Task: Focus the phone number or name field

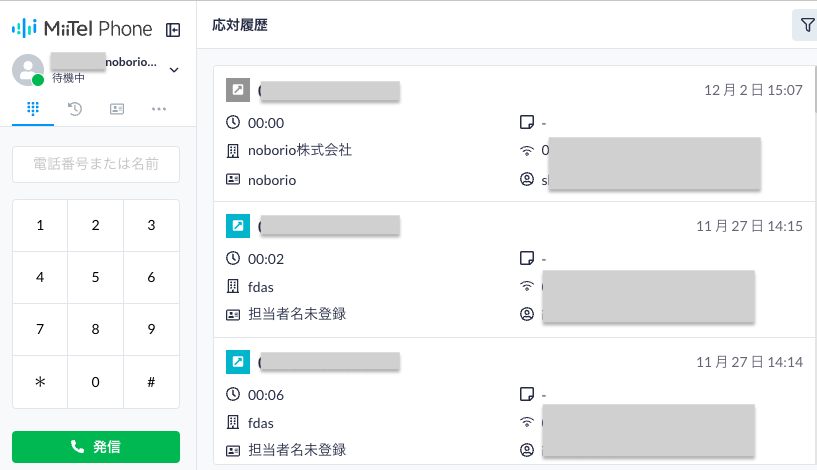Action: tap(96, 164)
